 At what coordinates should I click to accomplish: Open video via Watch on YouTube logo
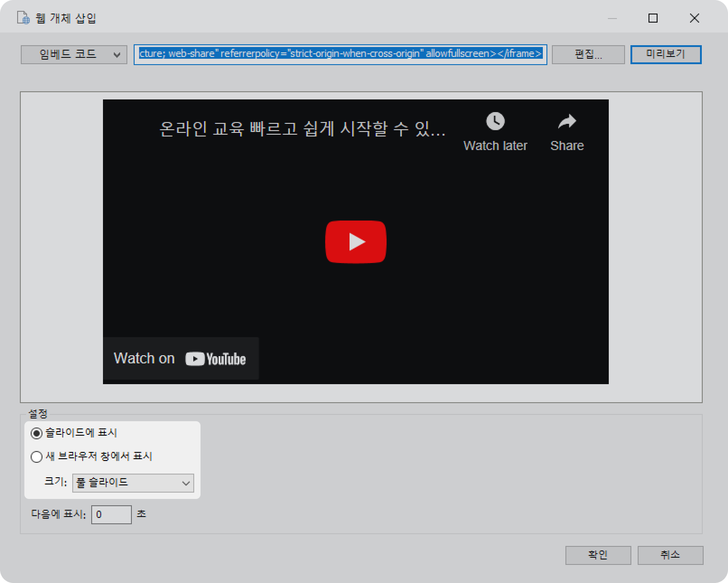click(215, 359)
